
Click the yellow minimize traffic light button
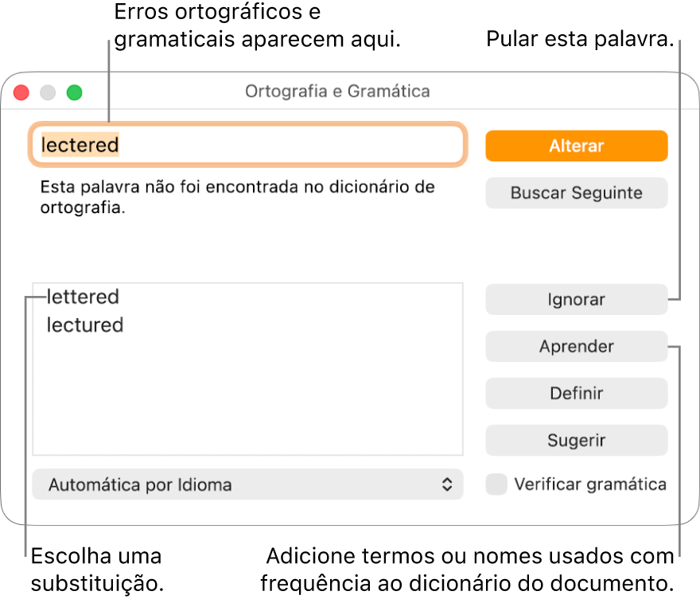48,92
